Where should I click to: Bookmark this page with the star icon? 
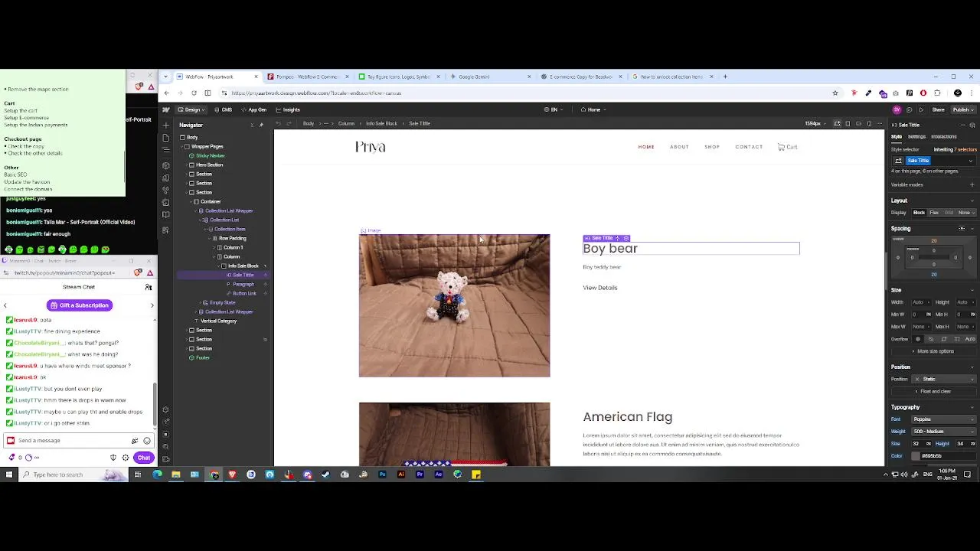coord(835,93)
